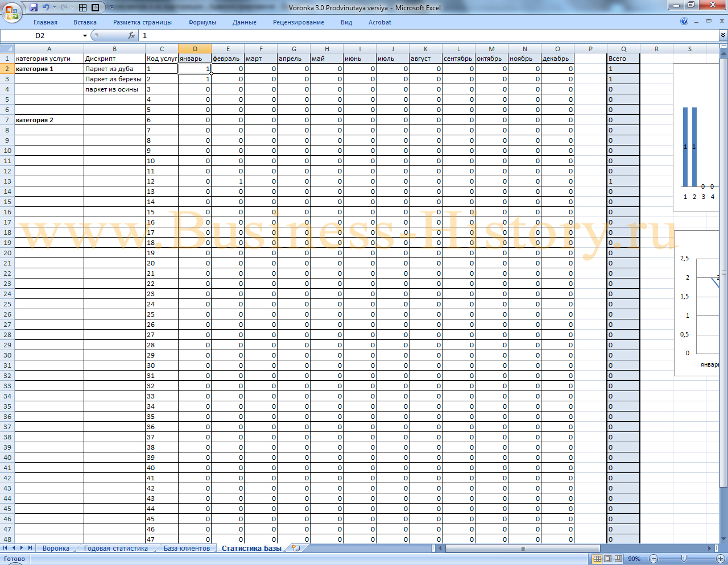Screen dimensions: 728x565
Task: Click the zoom slider handle
Action: [x=684, y=559]
